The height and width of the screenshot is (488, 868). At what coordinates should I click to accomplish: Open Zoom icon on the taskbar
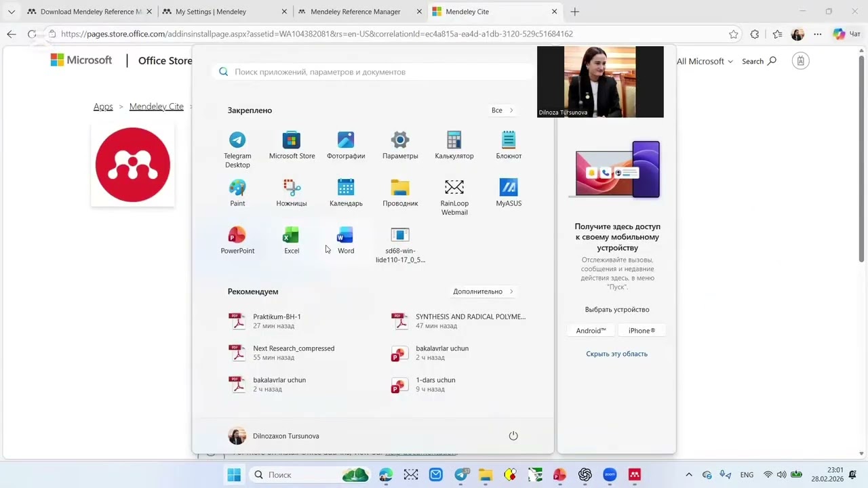pos(609,475)
